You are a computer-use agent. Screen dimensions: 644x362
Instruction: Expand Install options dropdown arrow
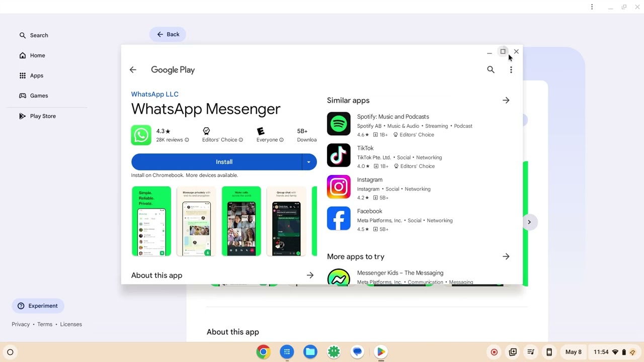(x=309, y=162)
